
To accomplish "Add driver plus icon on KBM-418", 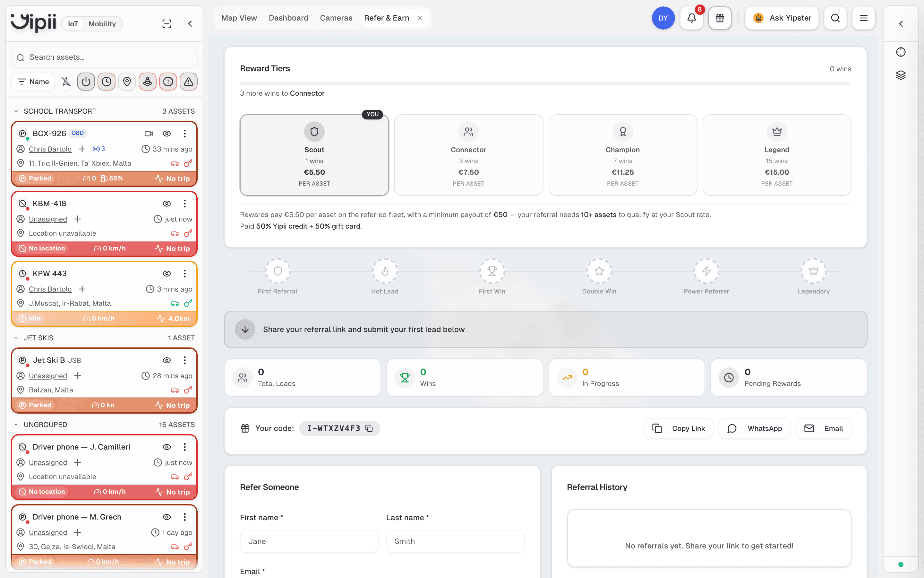I will point(78,219).
